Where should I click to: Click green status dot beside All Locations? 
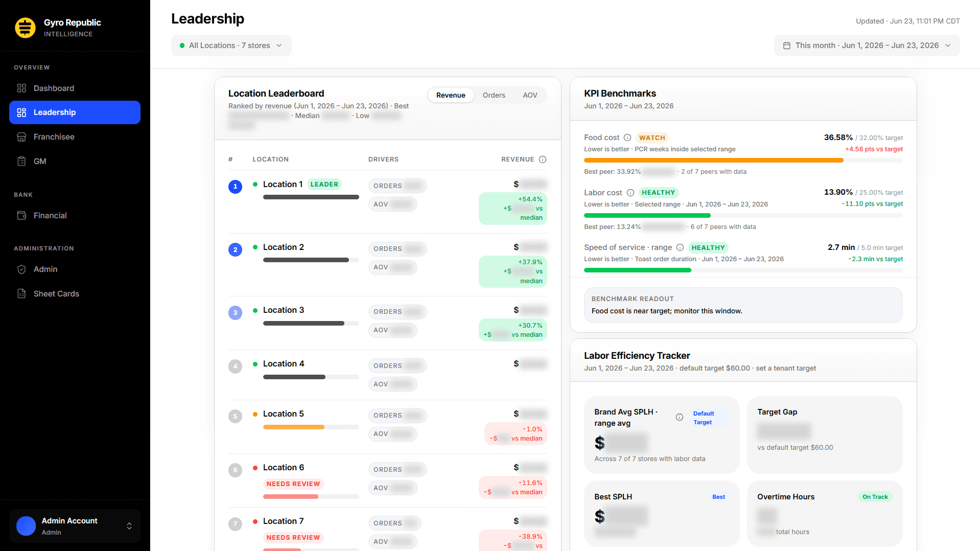click(182, 45)
